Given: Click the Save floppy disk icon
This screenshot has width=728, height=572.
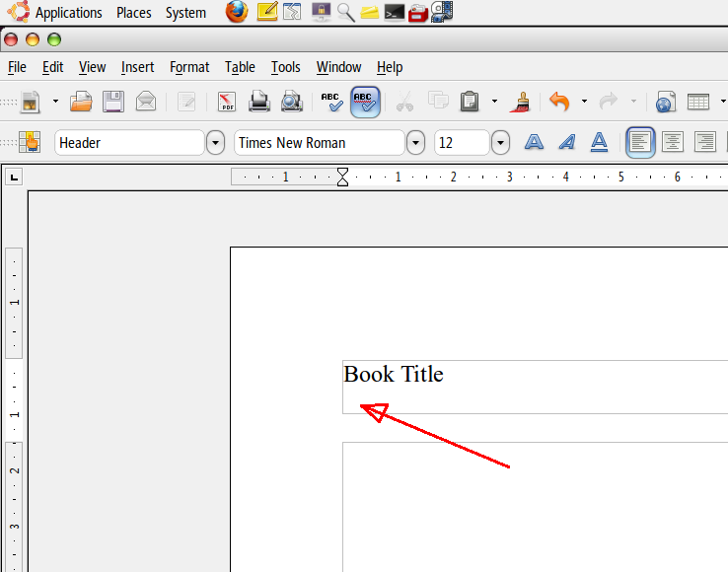Looking at the screenshot, I should [x=113, y=102].
